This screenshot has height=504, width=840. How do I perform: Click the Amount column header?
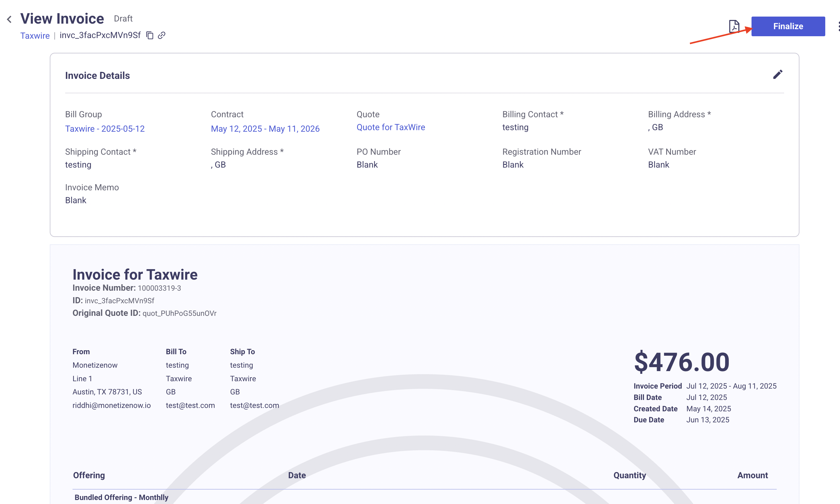click(752, 475)
